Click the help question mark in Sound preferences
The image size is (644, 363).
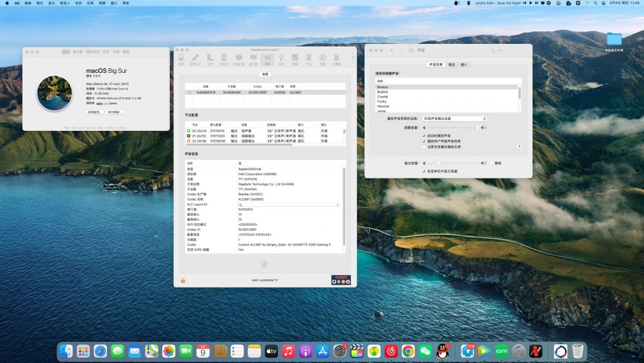click(x=519, y=147)
